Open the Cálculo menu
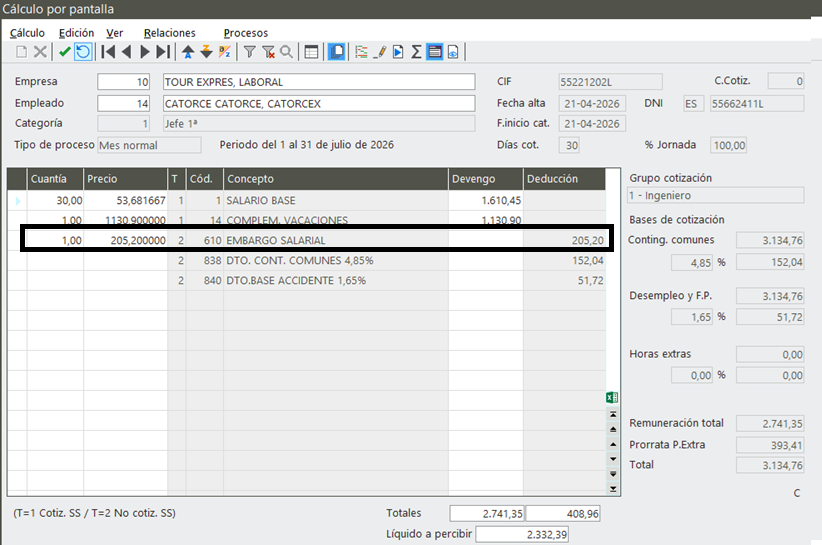This screenshot has height=545, width=822. 27,33
